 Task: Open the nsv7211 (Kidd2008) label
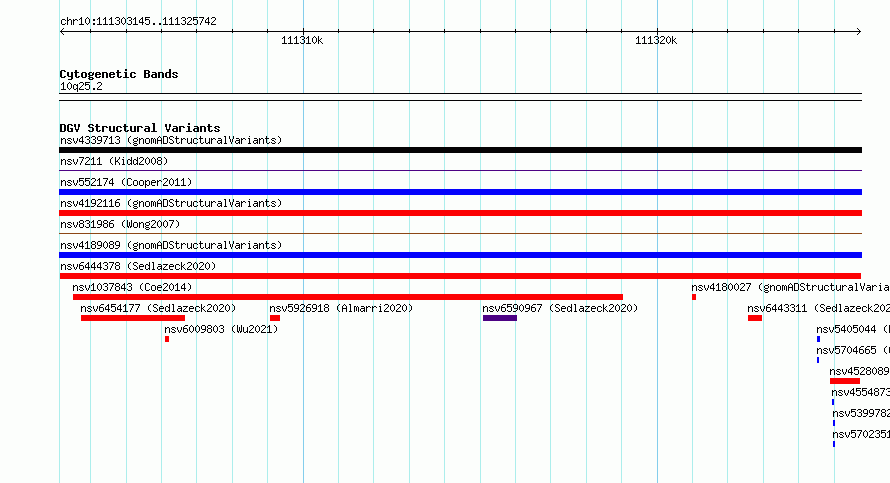click(114, 161)
